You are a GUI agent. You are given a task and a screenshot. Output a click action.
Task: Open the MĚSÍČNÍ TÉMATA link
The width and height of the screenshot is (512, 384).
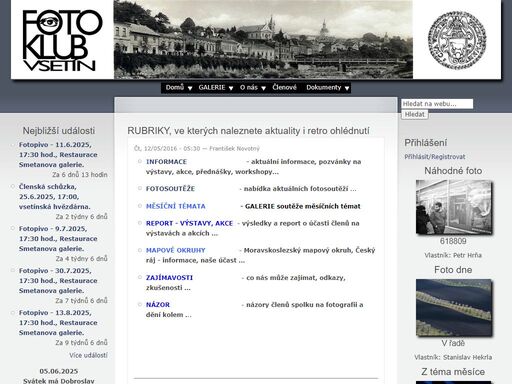pos(176,206)
